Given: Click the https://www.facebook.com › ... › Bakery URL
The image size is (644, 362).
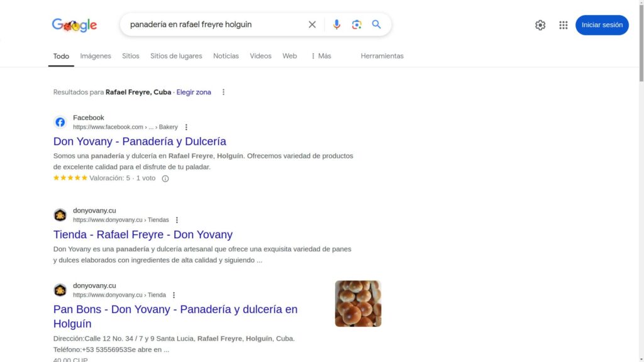Looking at the screenshot, I should (x=125, y=127).
